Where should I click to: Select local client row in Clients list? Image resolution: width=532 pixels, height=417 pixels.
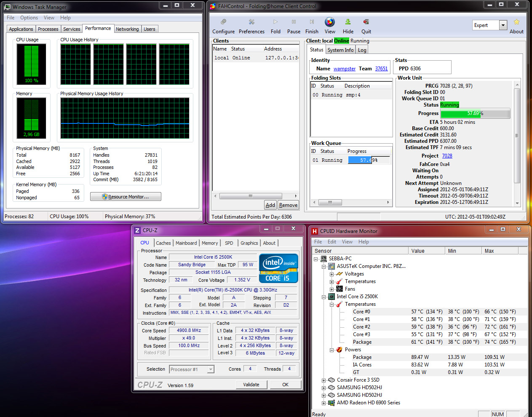tap(256, 58)
